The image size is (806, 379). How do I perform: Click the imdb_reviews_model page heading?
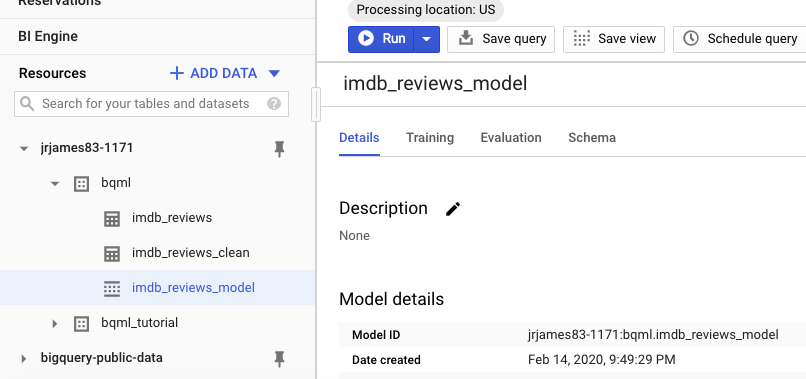(435, 83)
